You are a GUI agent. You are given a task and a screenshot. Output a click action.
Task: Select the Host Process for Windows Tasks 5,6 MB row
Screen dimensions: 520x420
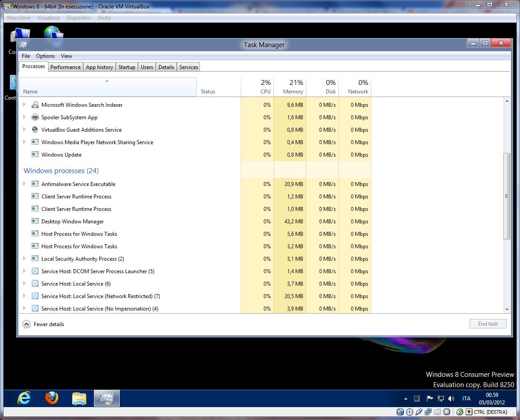pyautogui.click(x=195, y=234)
